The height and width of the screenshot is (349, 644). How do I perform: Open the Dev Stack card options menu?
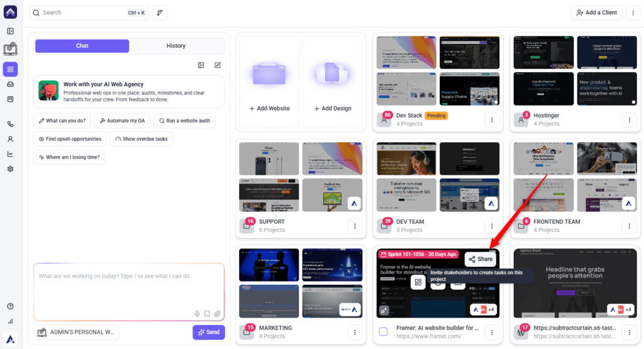click(x=492, y=120)
